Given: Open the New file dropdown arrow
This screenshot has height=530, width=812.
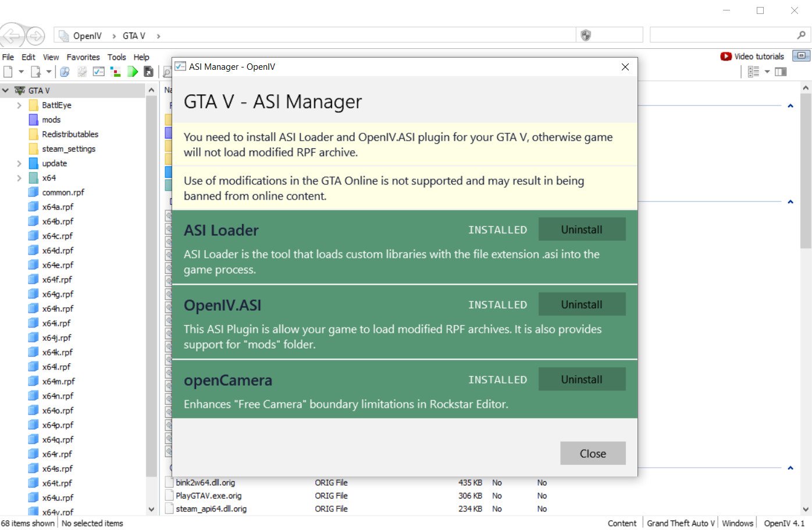Looking at the screenshot, I should point(21,72).
